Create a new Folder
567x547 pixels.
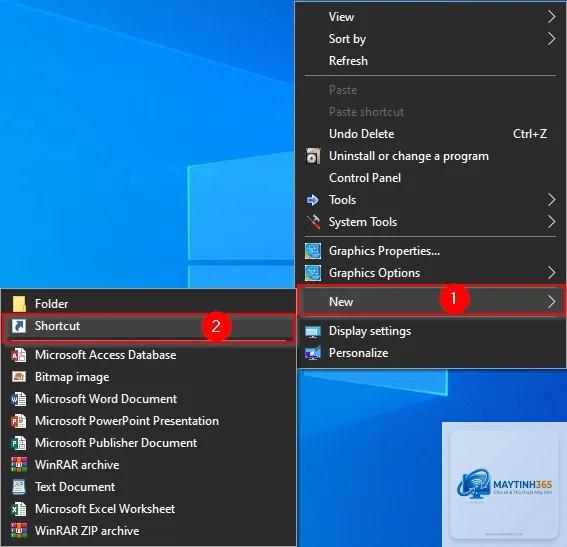coord(148,304)
